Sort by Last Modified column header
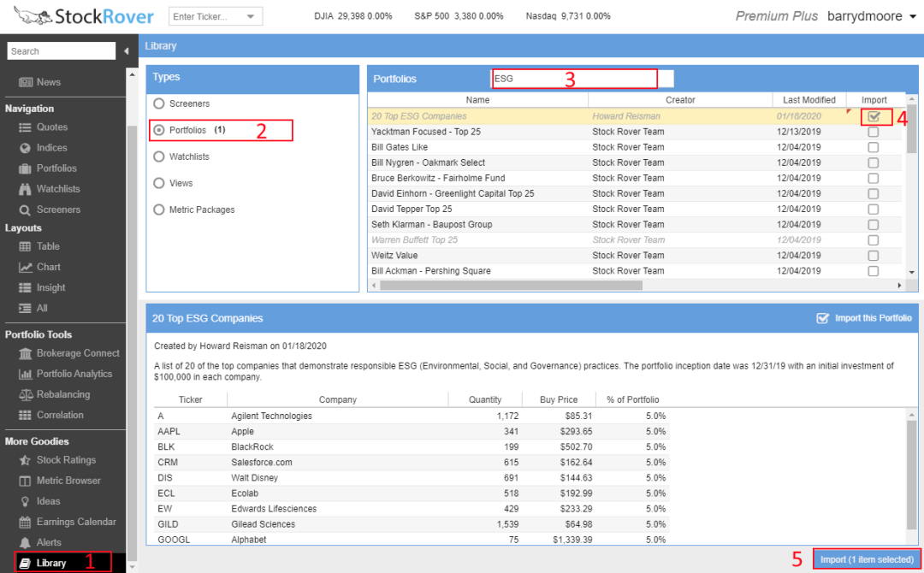The image size is (924, 573). tap(809, 100)
